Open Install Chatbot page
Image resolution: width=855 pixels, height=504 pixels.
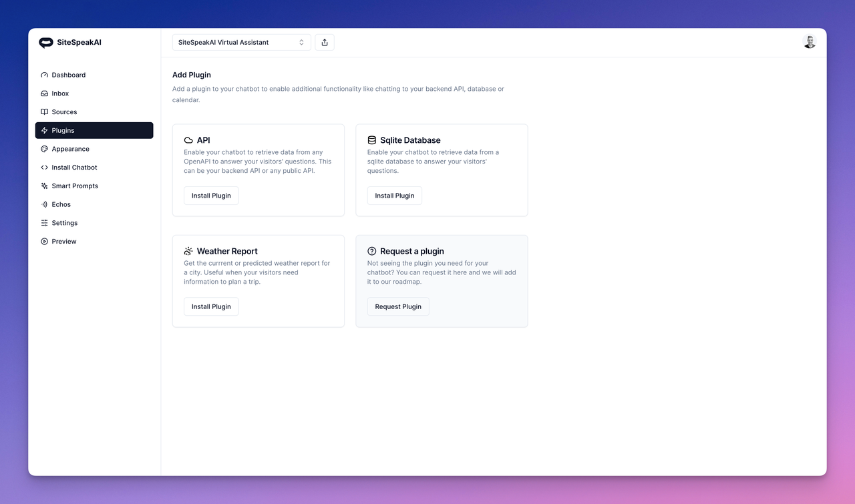tap(94, 168)
